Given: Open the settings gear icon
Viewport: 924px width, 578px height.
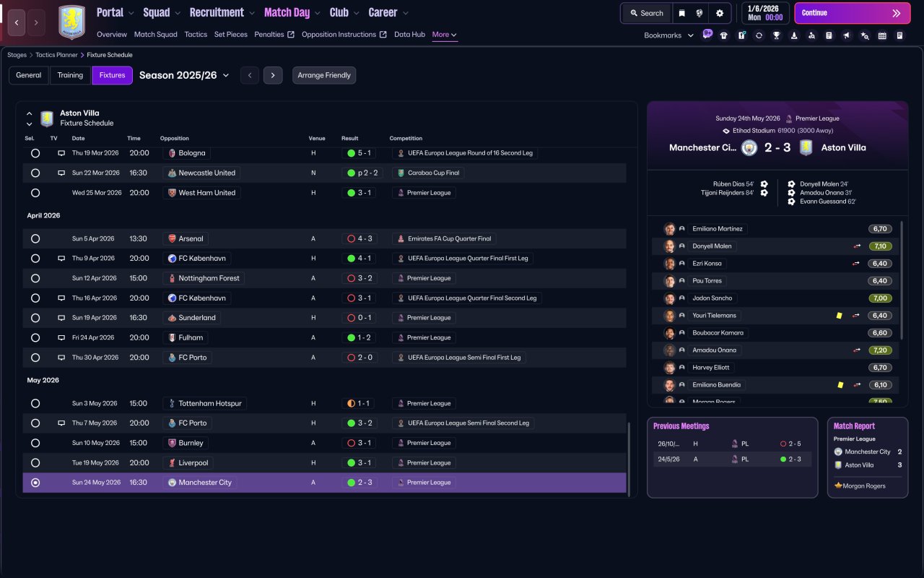Looking at the screenshot, I should click(720, 13).
